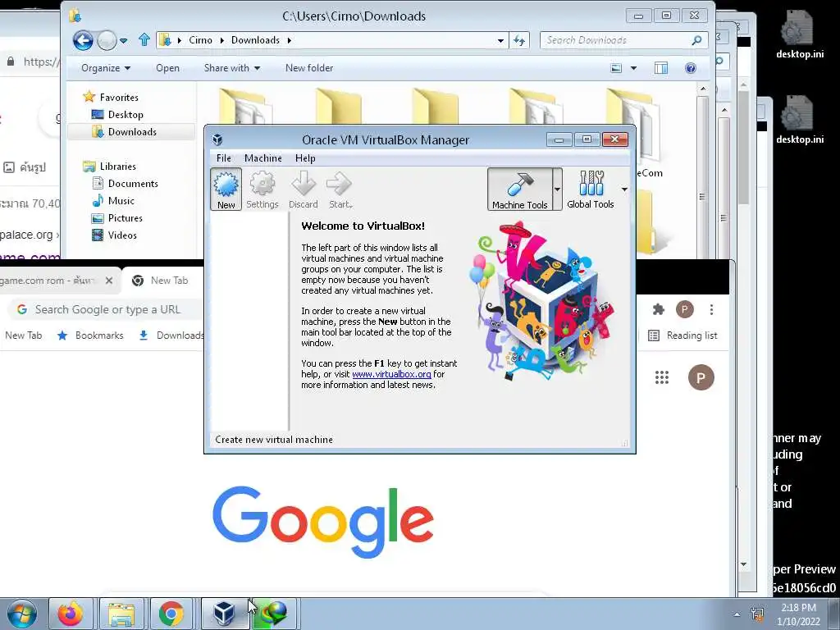Open the Organize dropdown in Explorer
This screenshot has height=630, width=840.
click(106, 68)
